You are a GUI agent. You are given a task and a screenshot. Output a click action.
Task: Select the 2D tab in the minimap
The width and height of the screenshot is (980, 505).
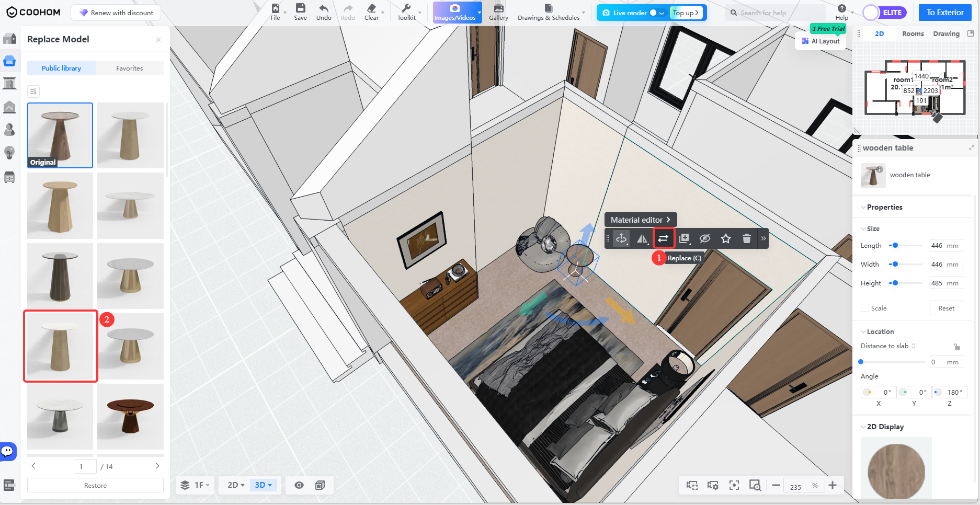coord(880,33)
